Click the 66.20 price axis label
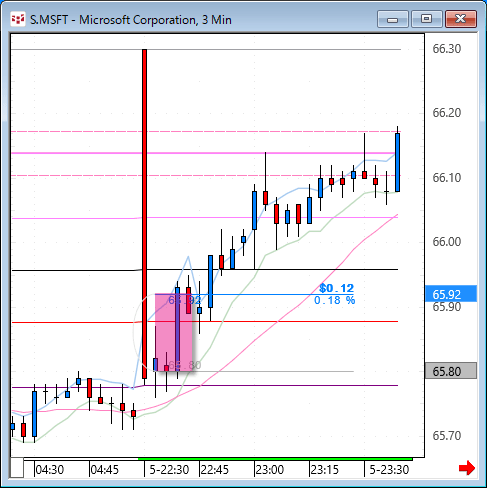The image size is (487, 488). pos(447,113)
